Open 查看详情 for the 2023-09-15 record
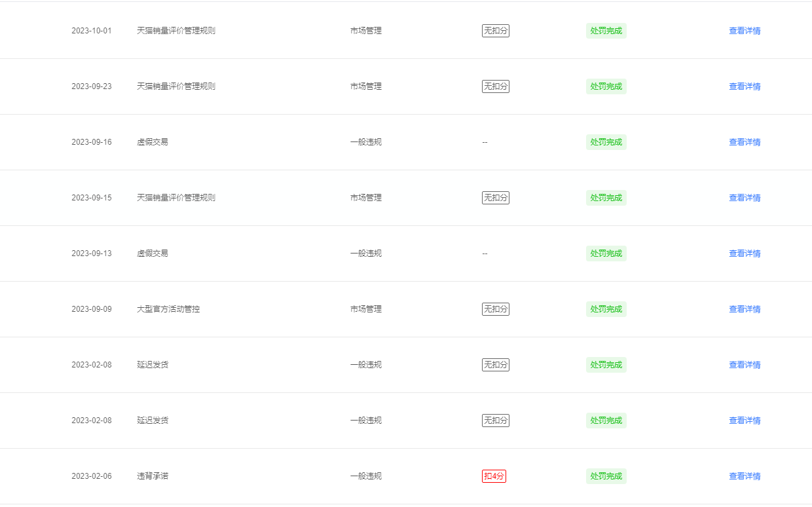This screenshot has height=507, width=812. pyautogui.click(x=745, y=198)
